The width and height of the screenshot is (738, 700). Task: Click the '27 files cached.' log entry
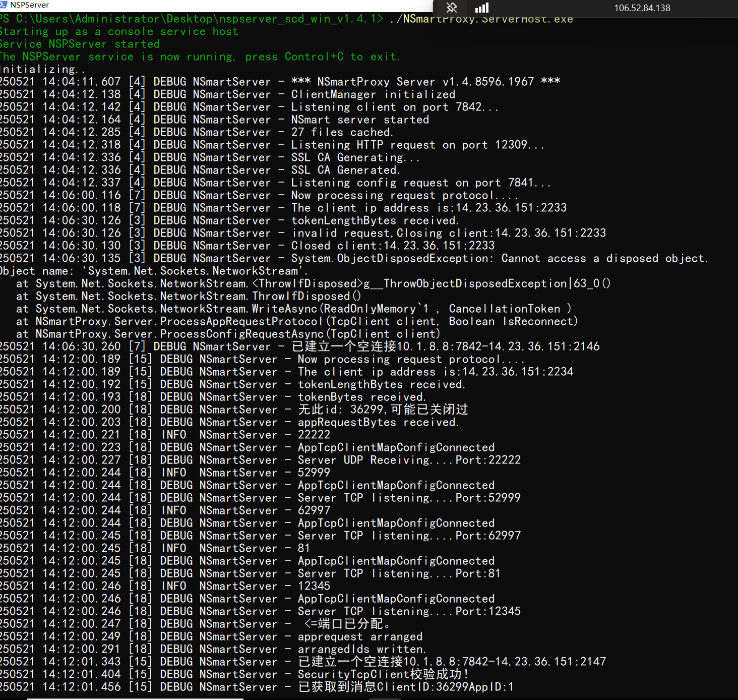(x=197, y=133)
